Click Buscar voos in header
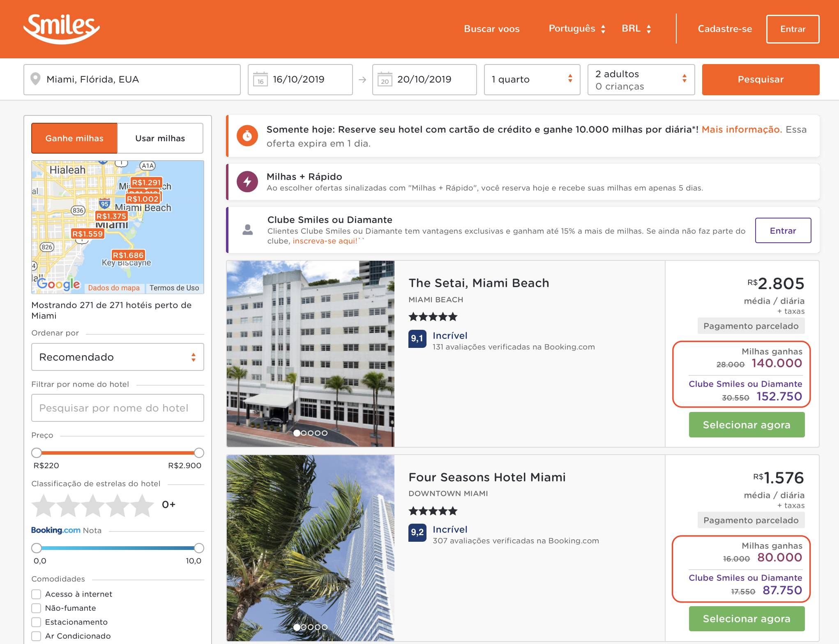The image size is (839, 644). (492, 29)
